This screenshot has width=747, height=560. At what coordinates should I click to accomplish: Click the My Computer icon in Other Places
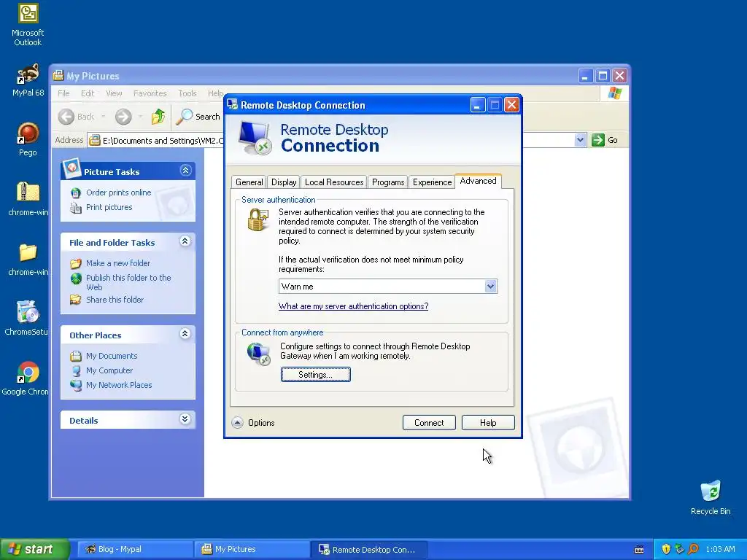tap(76, 371)
